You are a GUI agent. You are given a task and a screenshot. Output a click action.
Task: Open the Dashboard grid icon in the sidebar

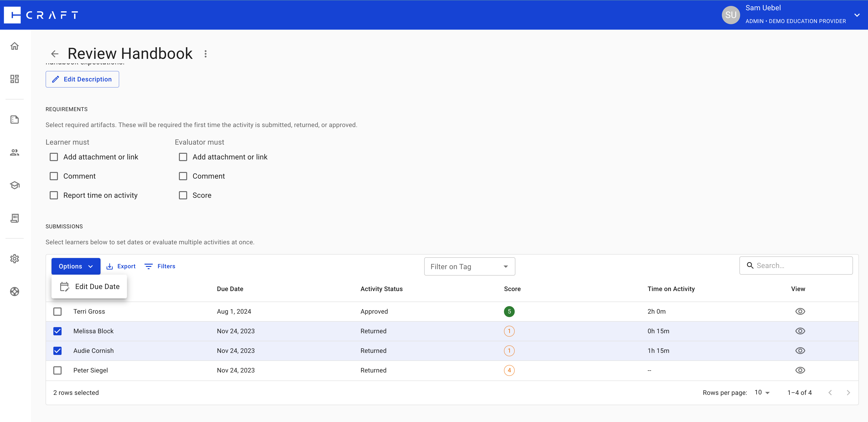pos(15,79)
